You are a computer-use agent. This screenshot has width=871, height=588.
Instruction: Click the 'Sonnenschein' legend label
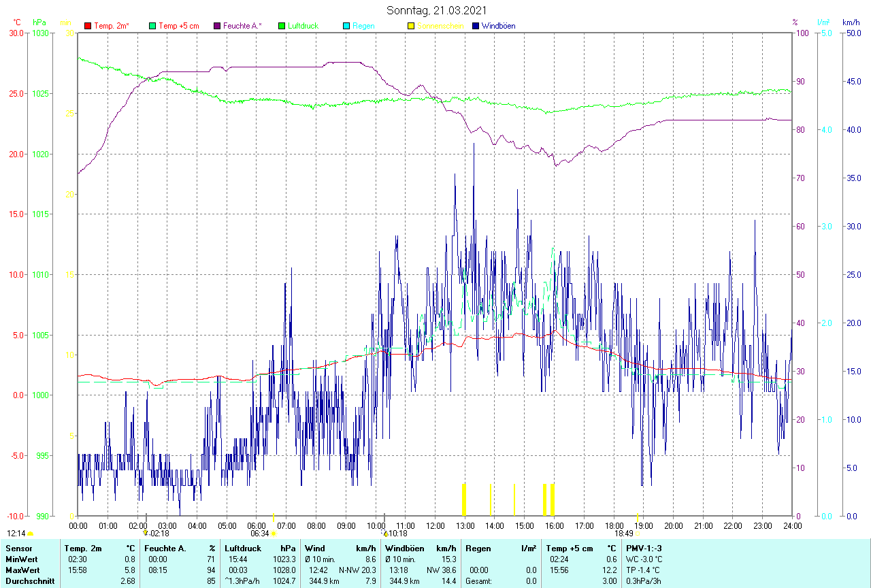click(x=440, y=27)
